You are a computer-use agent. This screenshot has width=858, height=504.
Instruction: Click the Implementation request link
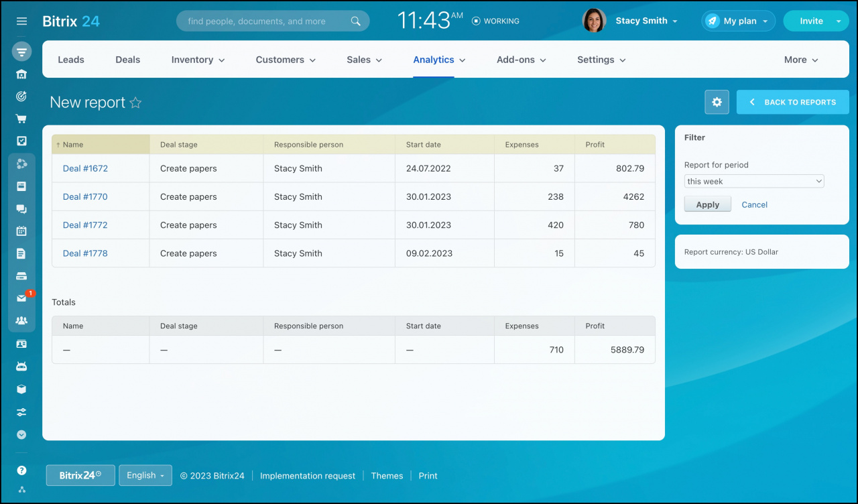[308, 476]
